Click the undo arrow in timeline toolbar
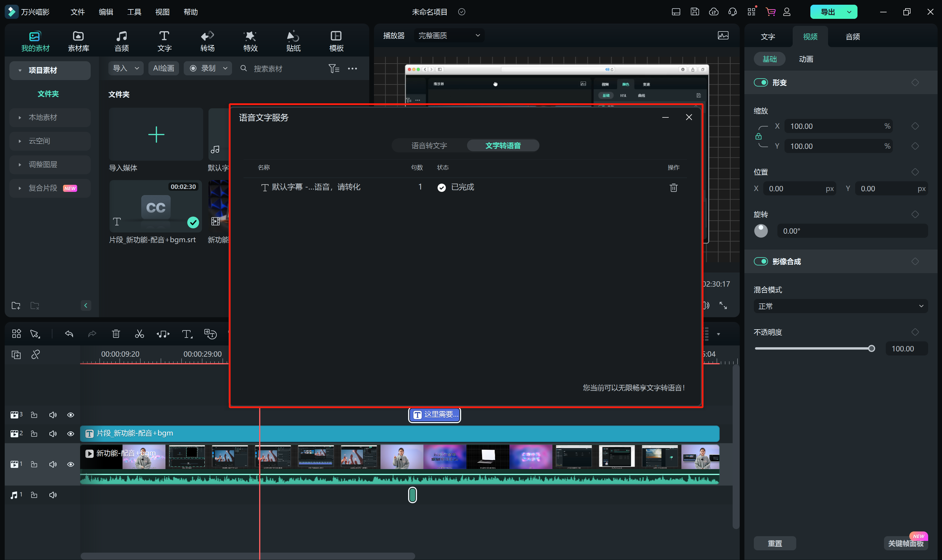The image size is (942, 560). click(69, 334)
